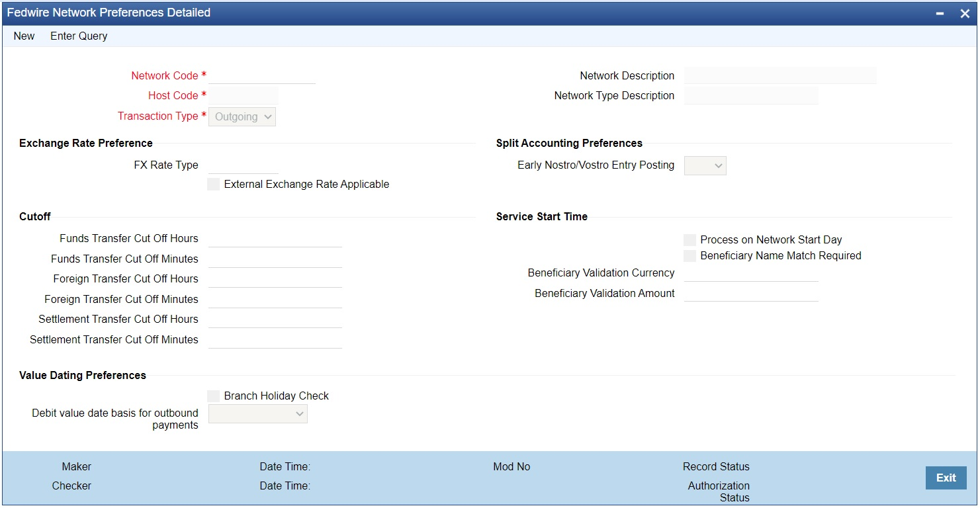Select the Beneficiary Validation Amount field

click(x=752, y=293)
